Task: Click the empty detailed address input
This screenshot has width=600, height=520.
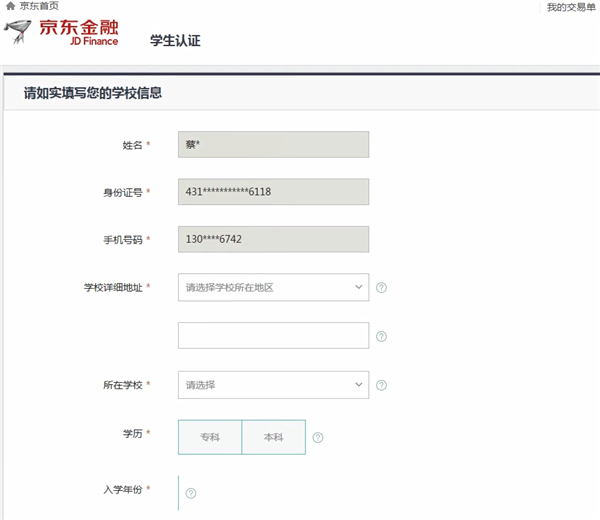Action: (273, 335)
